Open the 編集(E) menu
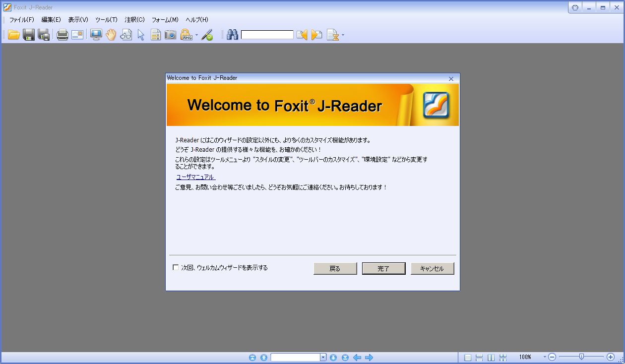Image resolution: width=625 pixels, height=364 pixels. click(x=51, y=20)
